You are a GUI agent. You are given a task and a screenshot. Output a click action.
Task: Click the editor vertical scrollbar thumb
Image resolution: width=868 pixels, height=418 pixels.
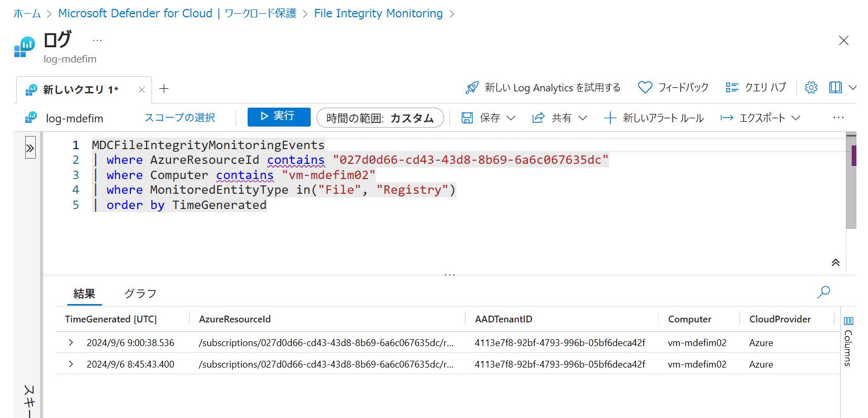point(851,182)
